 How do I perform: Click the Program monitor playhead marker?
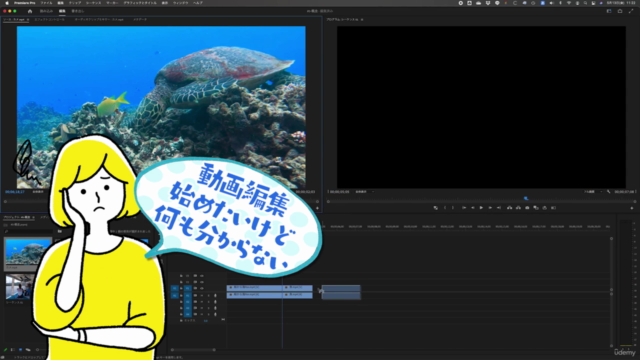coord(526,198)
